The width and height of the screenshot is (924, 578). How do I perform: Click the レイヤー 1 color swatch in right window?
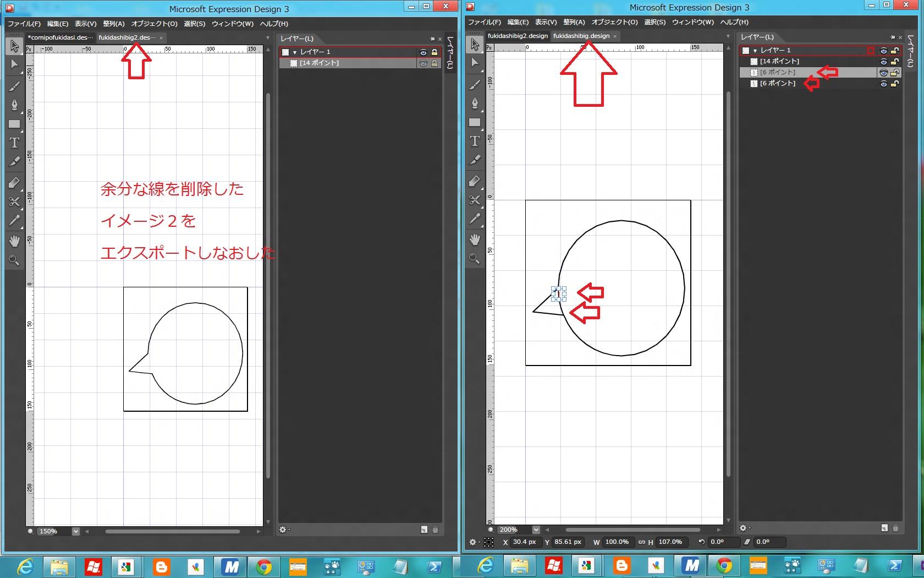point(746,51)
